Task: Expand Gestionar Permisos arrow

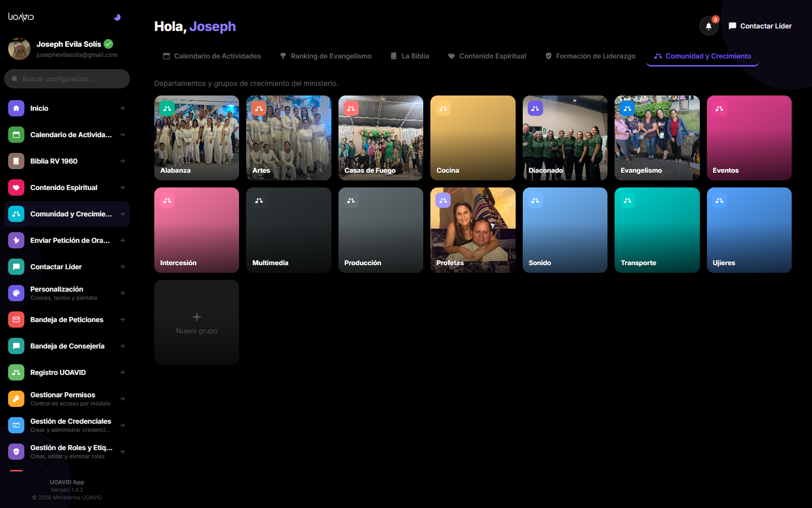Action: pos(122,399)
